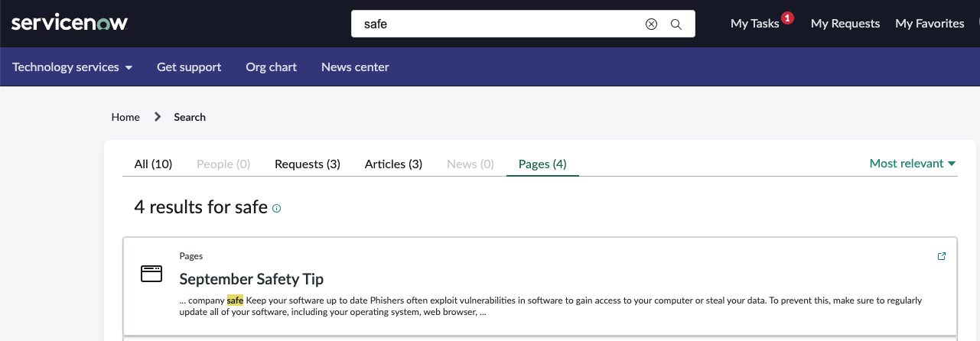This screenshot has width=980, height=341.
Task: Click the info icon beside results count
Action: (x=277, y=208)
